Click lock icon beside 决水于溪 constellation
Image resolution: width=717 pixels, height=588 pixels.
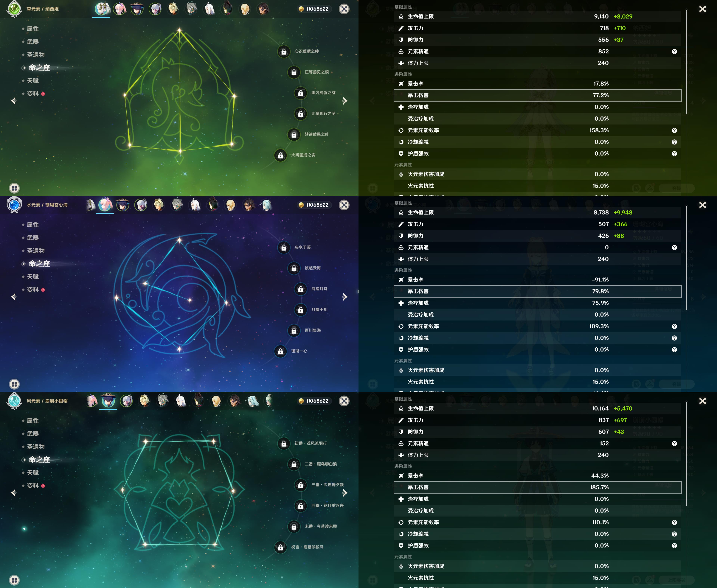coord(284,248)
